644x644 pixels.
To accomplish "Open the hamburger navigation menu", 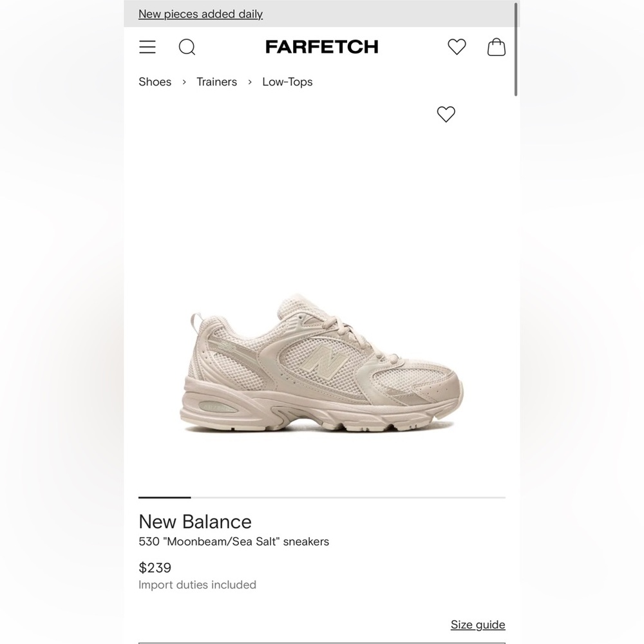I will (x=147, y=47).
